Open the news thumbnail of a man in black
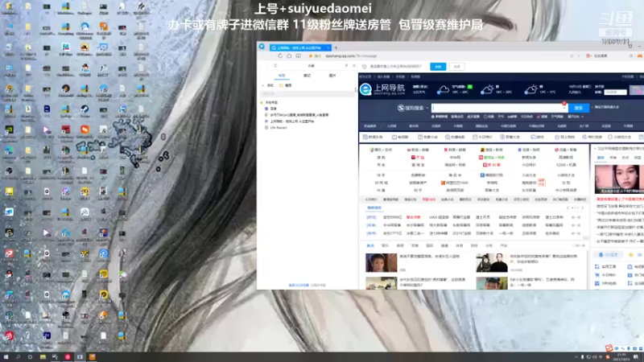The height and width of the screenshot is (362, 644). 492,263
